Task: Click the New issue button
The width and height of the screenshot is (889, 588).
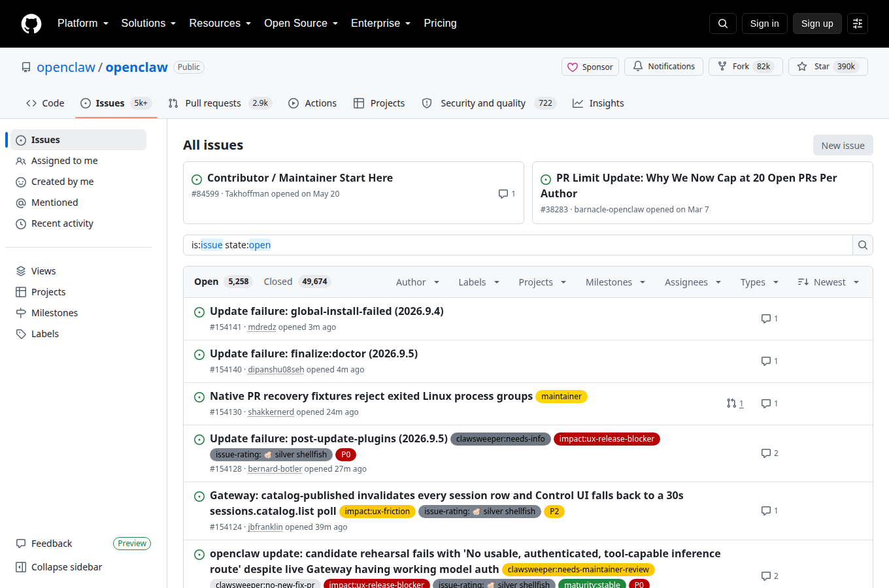Action: pos(843,145)
